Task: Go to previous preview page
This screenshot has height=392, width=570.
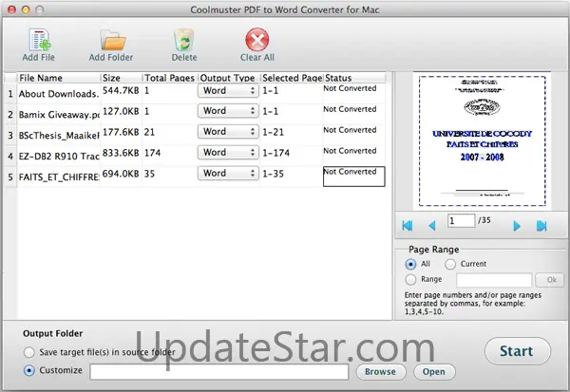Action: coord(432,226)
